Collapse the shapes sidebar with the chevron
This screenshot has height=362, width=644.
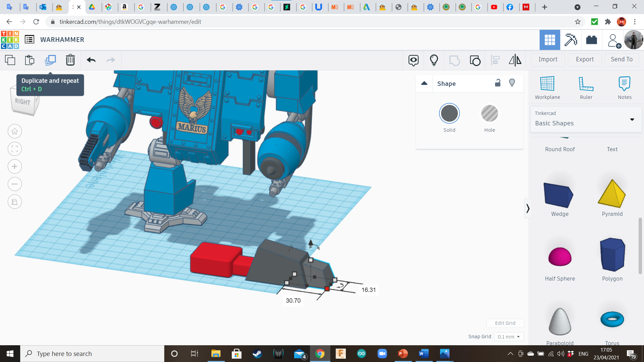tap(528, 208)
